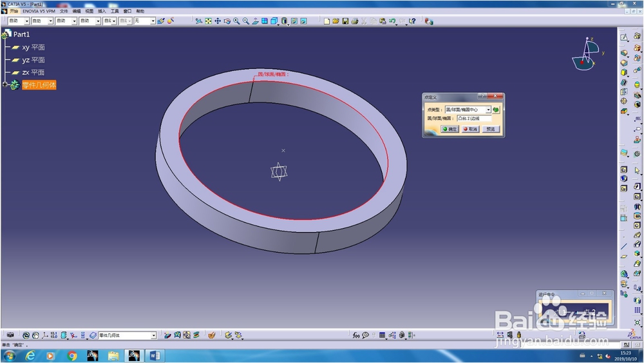644x363 pixels.
Task: Click the Zoom Out magnifier icon
Action: tap(246, 21)
